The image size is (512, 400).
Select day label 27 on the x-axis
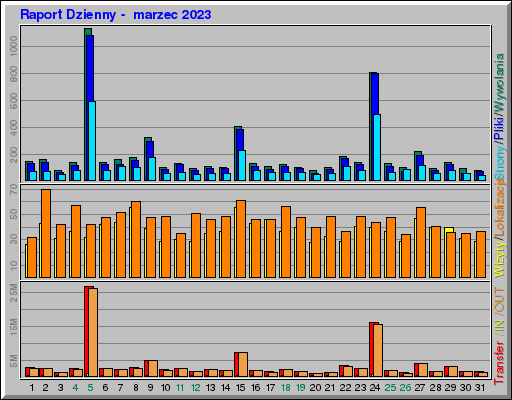point(420,388)
